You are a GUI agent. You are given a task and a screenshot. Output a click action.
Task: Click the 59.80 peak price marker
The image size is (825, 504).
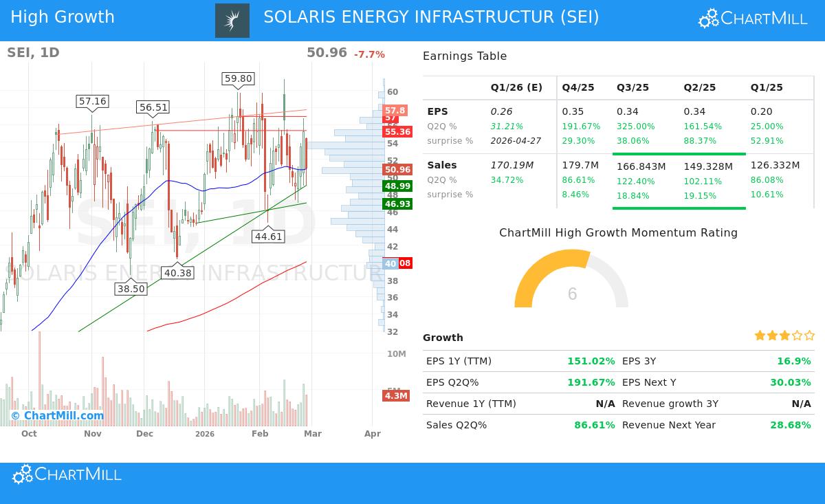point(238,78)
